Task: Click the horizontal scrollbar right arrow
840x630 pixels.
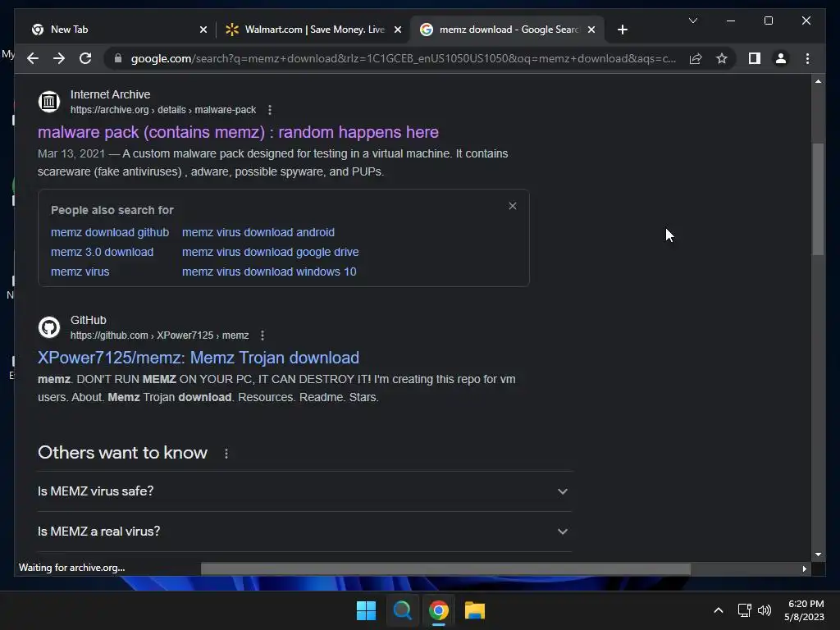Action: click(804, 569)
